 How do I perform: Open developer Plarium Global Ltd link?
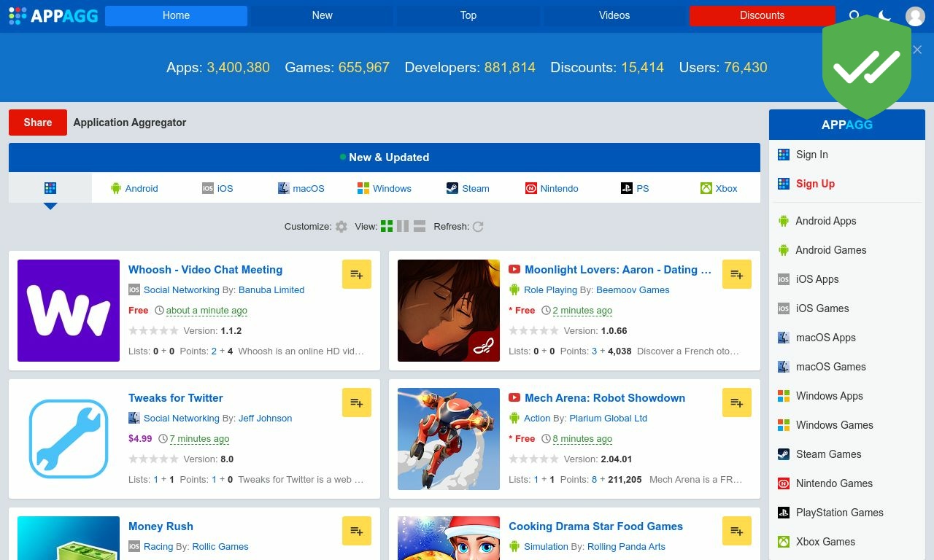pos(609,419)
